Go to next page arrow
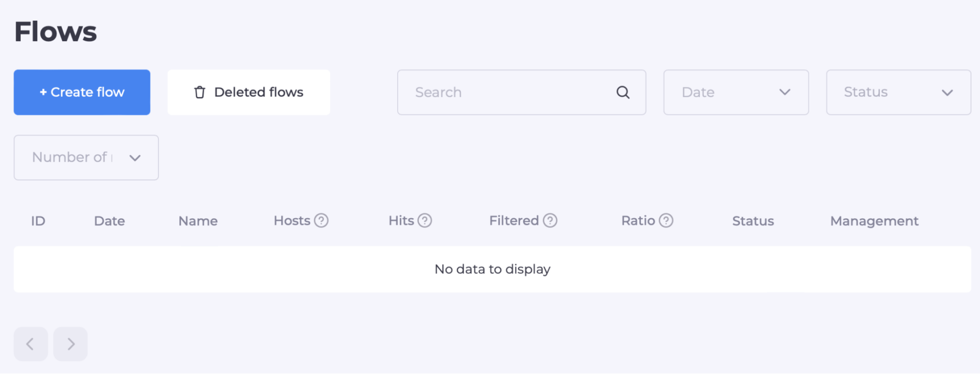Image resolution: width=980 pixels, height=374 pixels. tap(71, 344)
